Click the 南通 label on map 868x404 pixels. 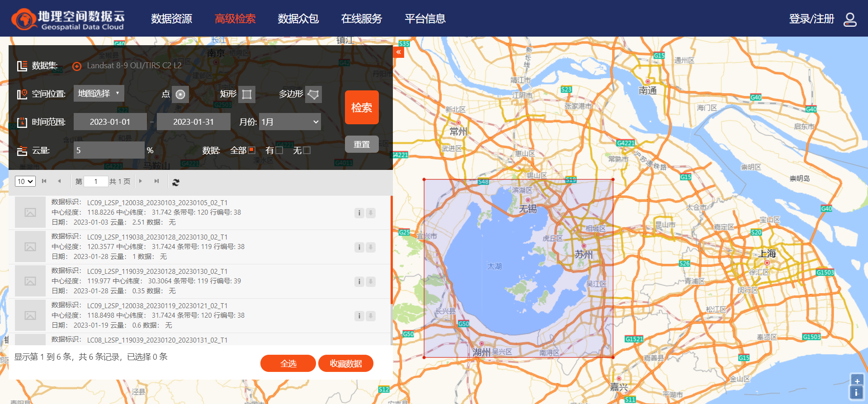coord(648,90)
